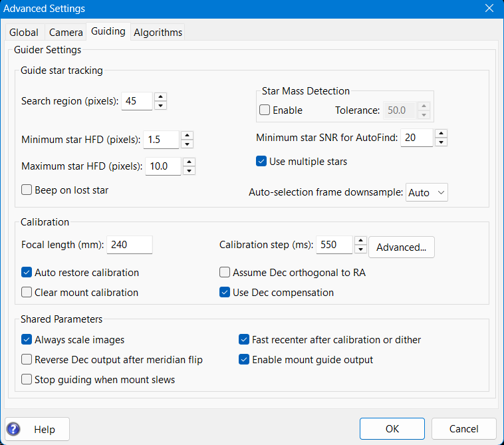The height and width of the screenshot is (445, 504).
Task: Decrease Minimum star HFD value
Action: point(187,144)
